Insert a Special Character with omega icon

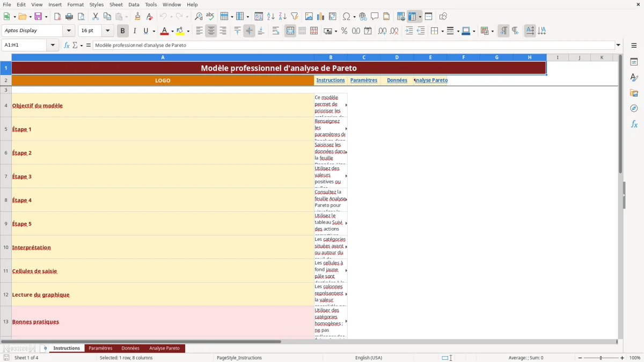pos(347,17)
